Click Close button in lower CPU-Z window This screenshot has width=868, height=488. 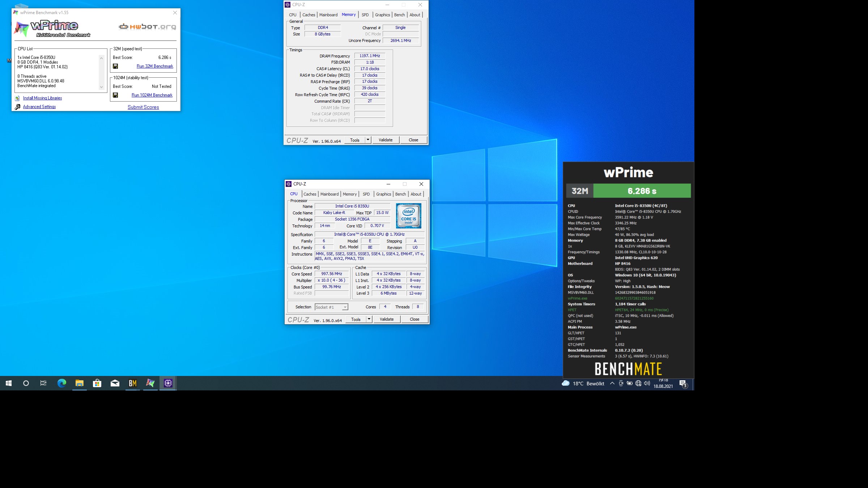(x=414, y=319)
